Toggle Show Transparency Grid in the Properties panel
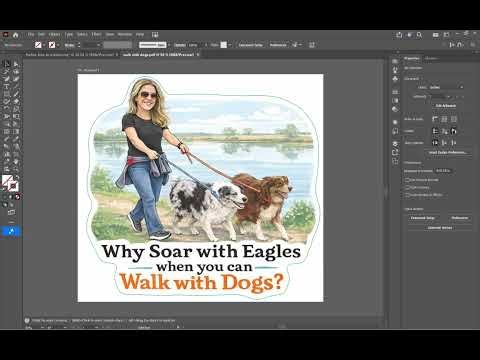 [454, 119]
